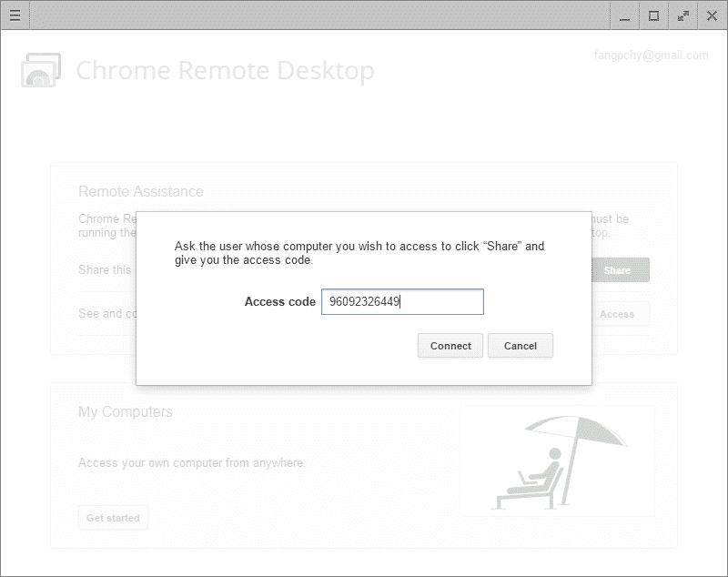The width and height of the screenshot is (728, 577).
Task: Click the fangpchy@gmail.com account text
Action: point(651,56)
